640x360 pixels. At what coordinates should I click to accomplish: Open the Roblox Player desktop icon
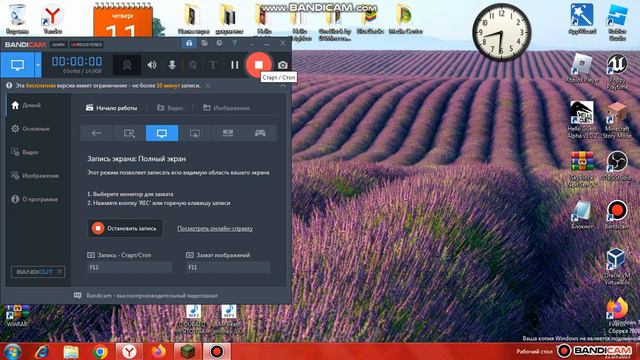point(582,69)
